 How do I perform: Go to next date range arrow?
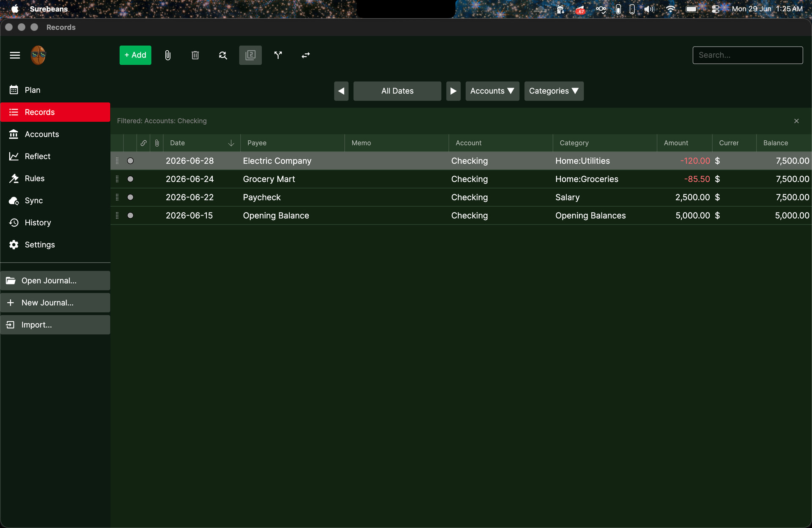pyautogui.click(x=453, y=91)
